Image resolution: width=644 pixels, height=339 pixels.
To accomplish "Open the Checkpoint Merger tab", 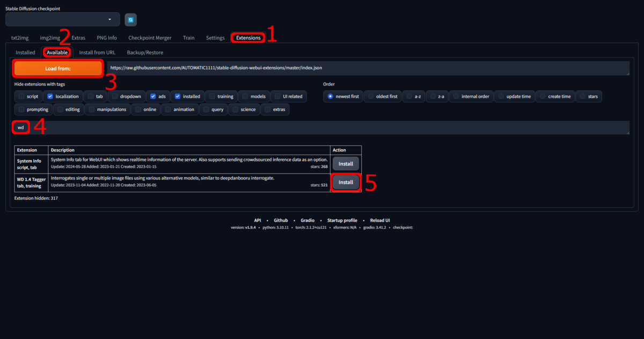I will click(x=150, y=38).
